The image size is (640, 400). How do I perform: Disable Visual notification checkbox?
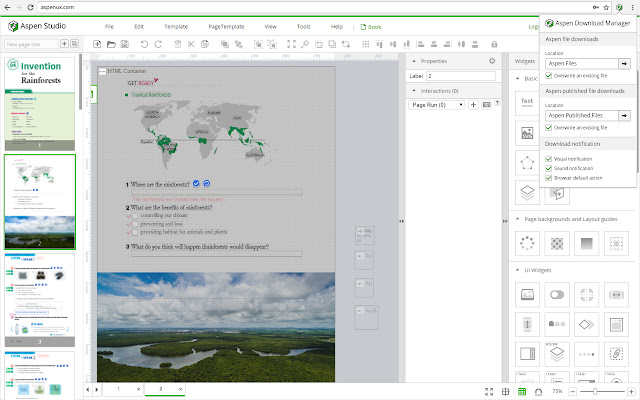tap(549, 159)
